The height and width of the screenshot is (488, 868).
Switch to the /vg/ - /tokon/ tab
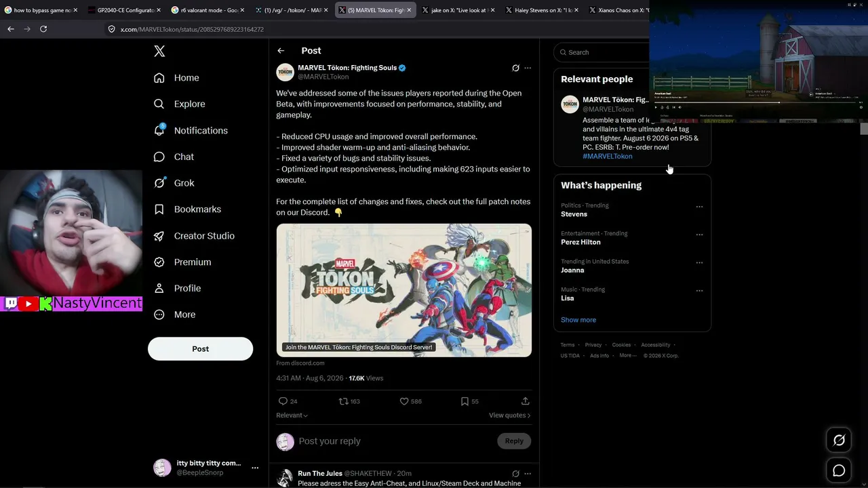click(291, 10)
